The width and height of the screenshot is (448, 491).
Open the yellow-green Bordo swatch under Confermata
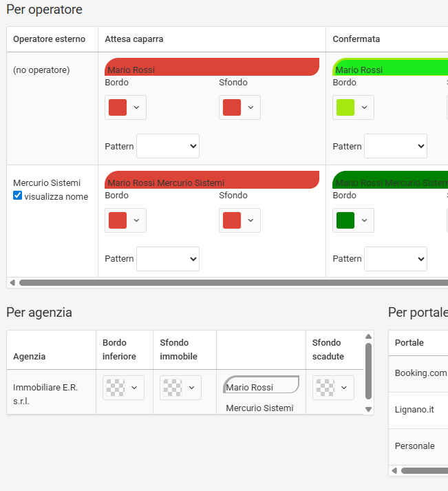[353, 107]
